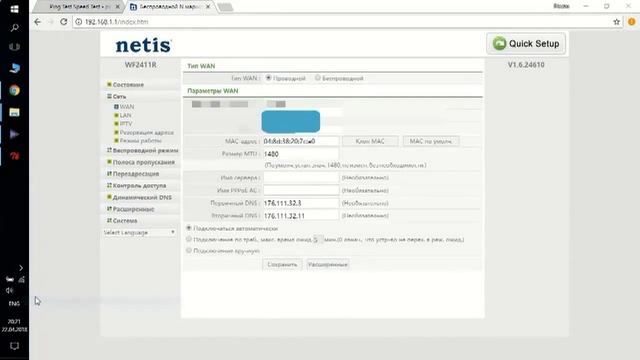
Task: Close the Speed Test browser tab
Action: [118, 7]
